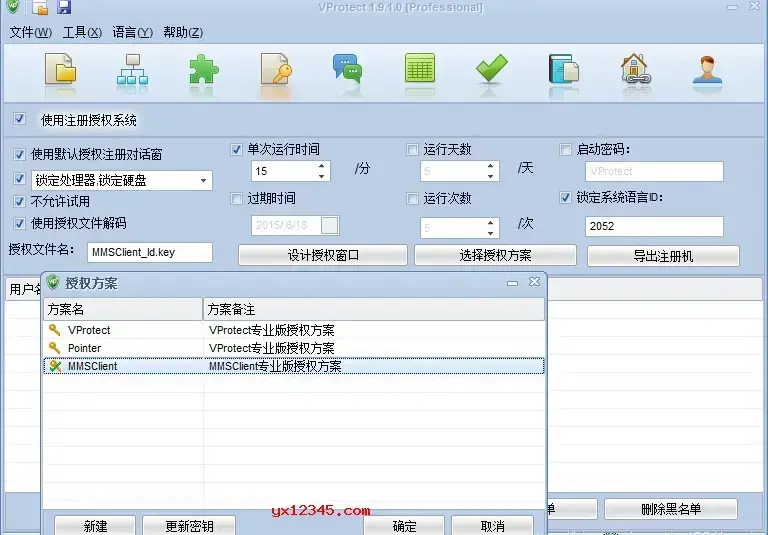Click 新建 button in scheme dialog
The width and height of the screenshot is (768, 535).
tap(95, 525)
